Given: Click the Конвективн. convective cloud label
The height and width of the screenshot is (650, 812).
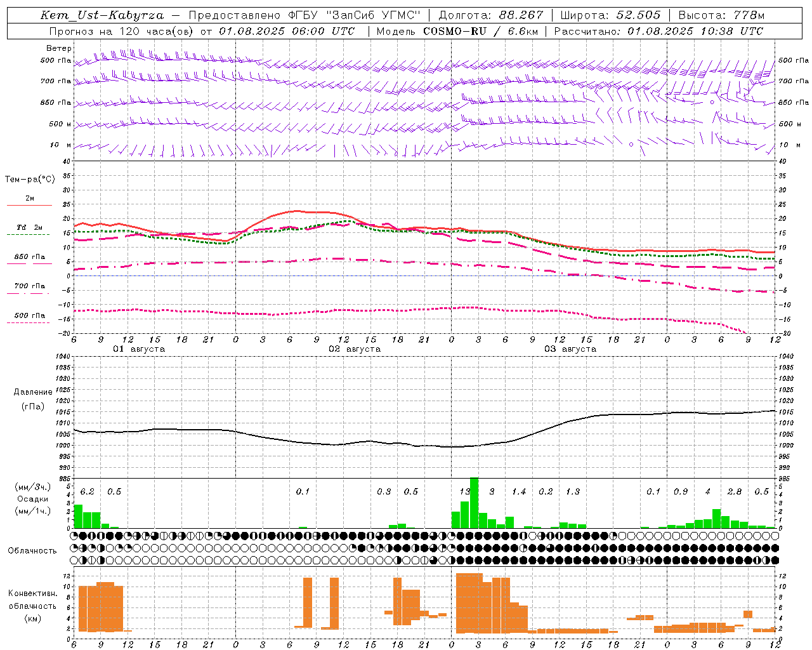Looking at the screenshot, I should pyautogui.click(x=33, y=594).
